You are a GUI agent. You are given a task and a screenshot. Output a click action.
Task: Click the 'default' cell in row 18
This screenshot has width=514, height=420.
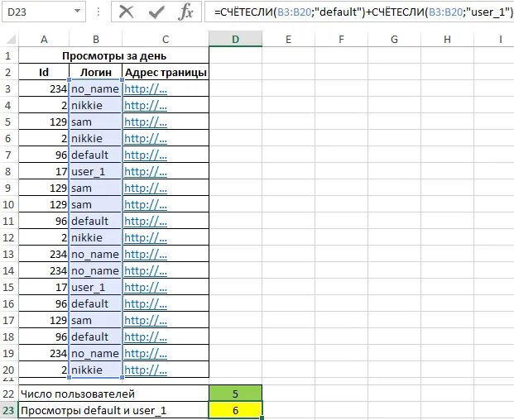tap(95, 336)
